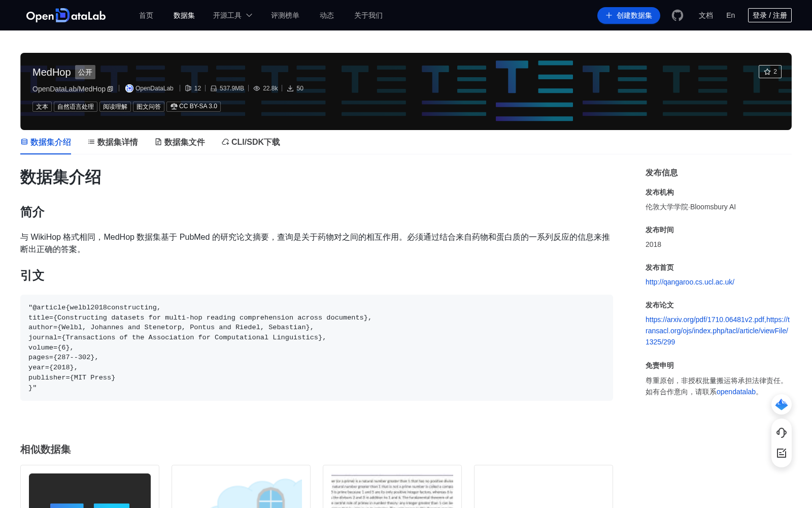The width and height of the screenshot is (812, 508).
Task: Click the 自然语言处理 tag
Action: (x=76, y=107)
